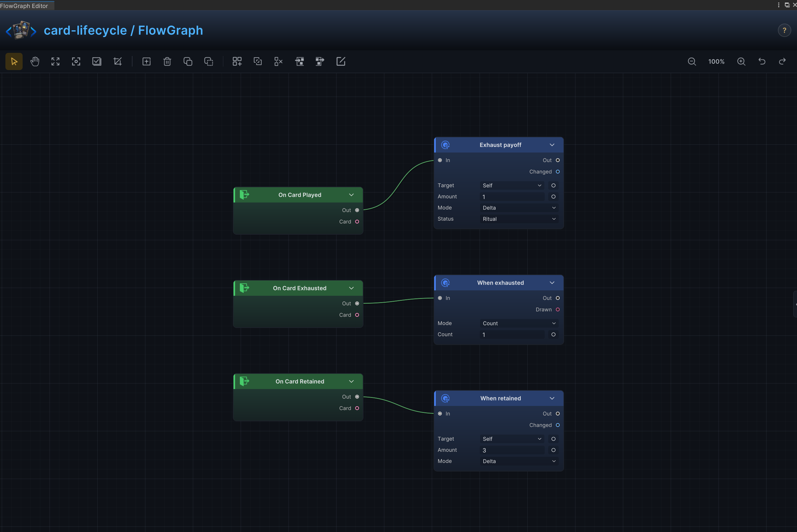Click the Exhaust payoff node icon
The width and height of the screenshot is (797, 532).
point(445,145)
